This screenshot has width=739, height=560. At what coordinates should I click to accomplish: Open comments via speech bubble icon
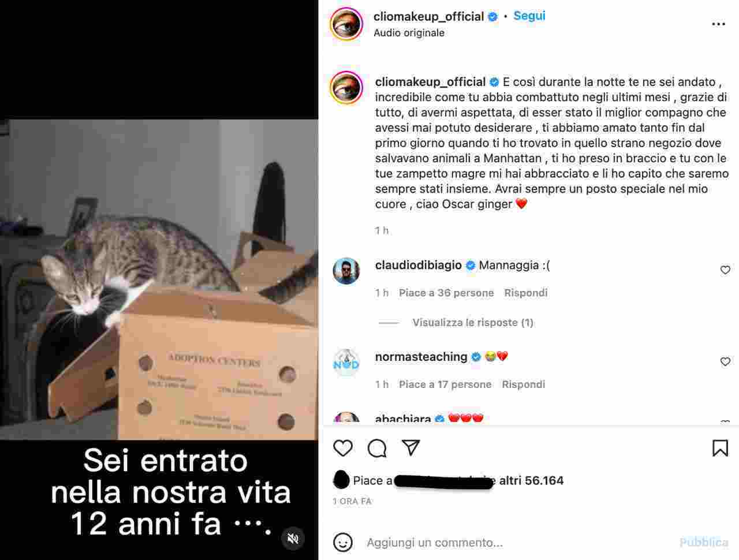click(x=377, y=448)
